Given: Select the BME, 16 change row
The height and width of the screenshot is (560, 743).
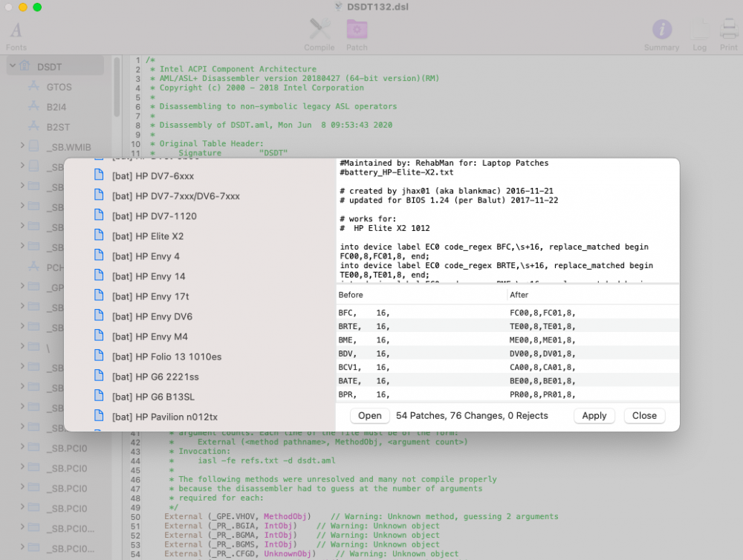Looking at the screenshot, I should [x=507, y=340].
